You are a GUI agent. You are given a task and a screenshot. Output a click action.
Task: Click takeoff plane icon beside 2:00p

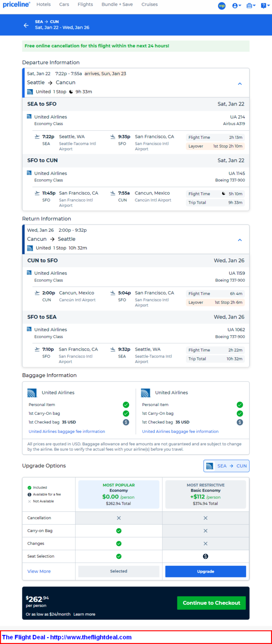[x=37, y=293]
